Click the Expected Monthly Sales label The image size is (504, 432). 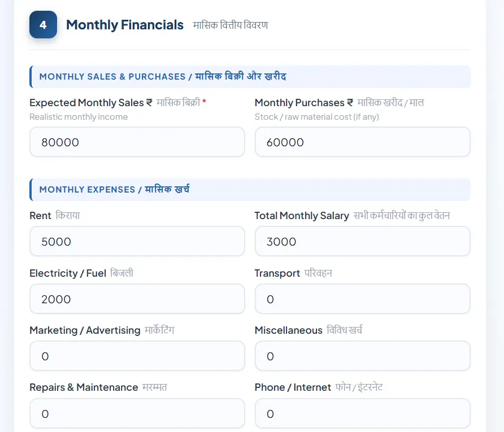(118, 103)
